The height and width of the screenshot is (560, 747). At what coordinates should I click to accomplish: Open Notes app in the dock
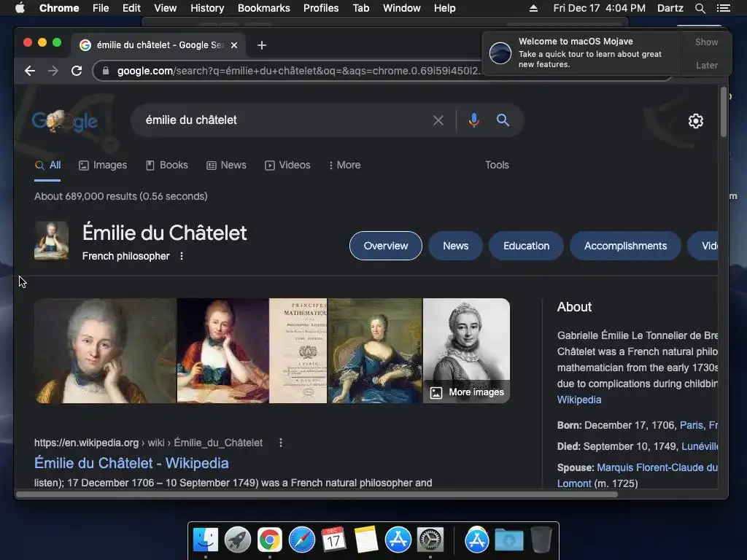coord(366,540)
